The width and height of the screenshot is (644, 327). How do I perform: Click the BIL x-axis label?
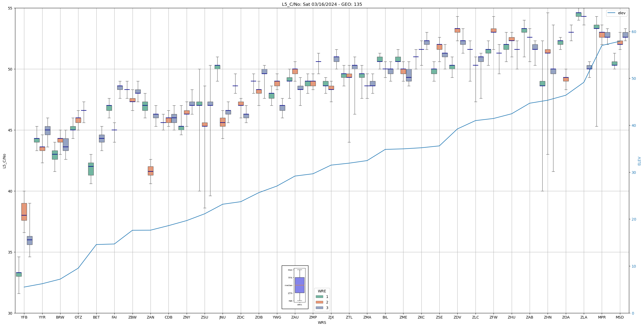pyautogui.click(x=385, y=317)
